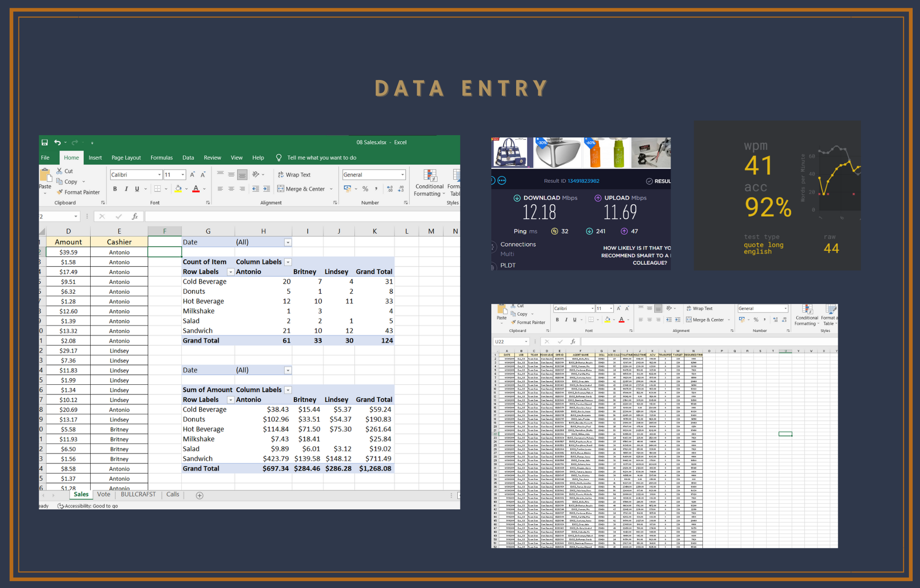Open Row Labels dropdown in Sum of Amount pivot

tap(230, 400)
